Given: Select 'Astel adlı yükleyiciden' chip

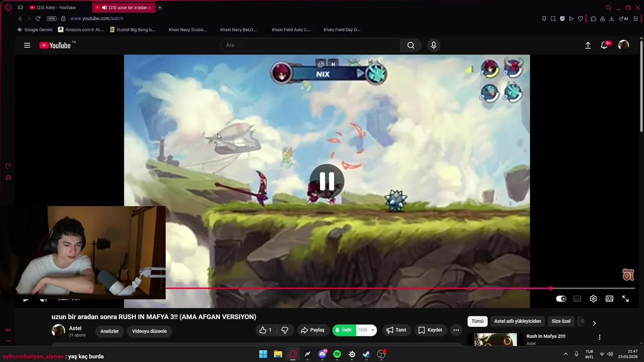Looking at the screenshot, I should pos(518,321).
